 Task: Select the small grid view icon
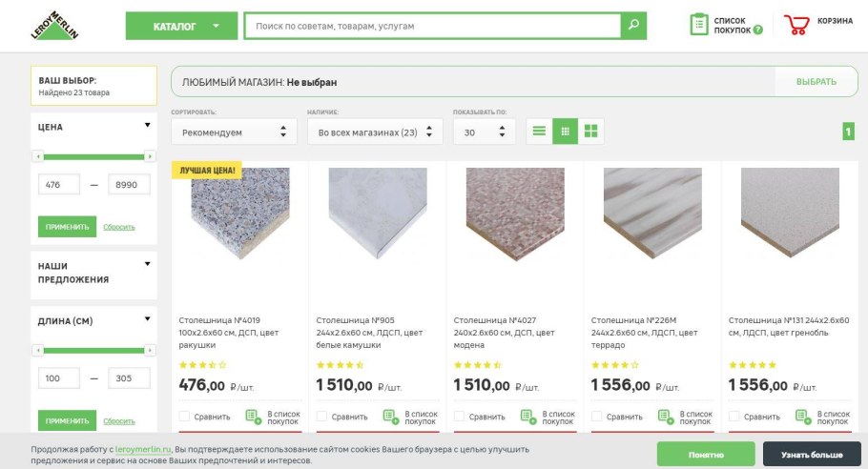click(x=565, y=132)
